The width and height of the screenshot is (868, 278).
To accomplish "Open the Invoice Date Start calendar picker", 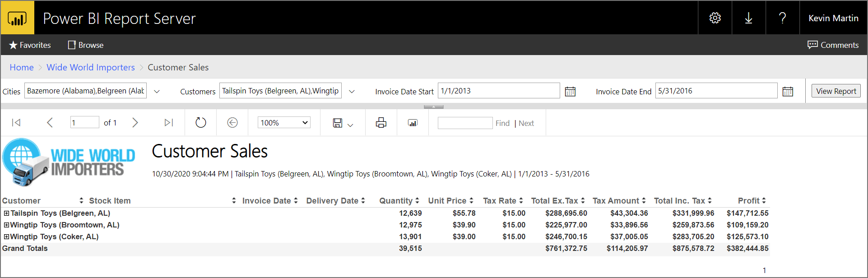I will click(570, 91).
